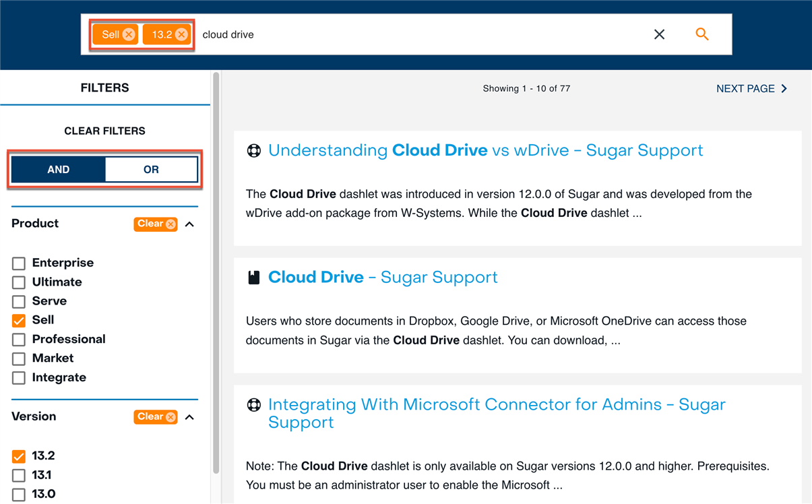Collapse the Product filter section
This screenshot has width=812, height=504.
coord(190,224)
